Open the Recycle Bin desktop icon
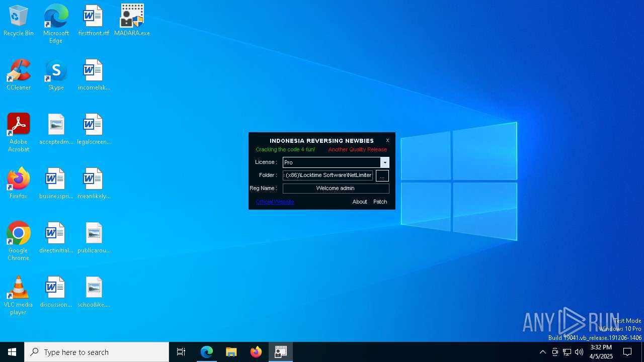Image resolution: width=644 pixels, height=362 pixels. pyautogui.click(x=19, y=21)
